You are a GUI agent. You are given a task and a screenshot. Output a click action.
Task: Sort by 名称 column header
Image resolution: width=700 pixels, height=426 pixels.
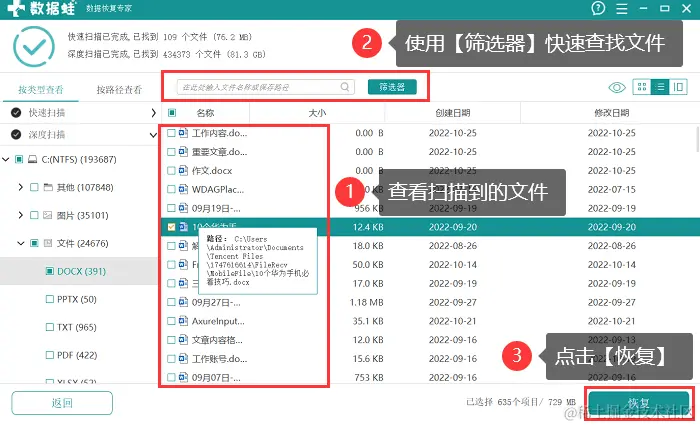(x=205, y=113)
